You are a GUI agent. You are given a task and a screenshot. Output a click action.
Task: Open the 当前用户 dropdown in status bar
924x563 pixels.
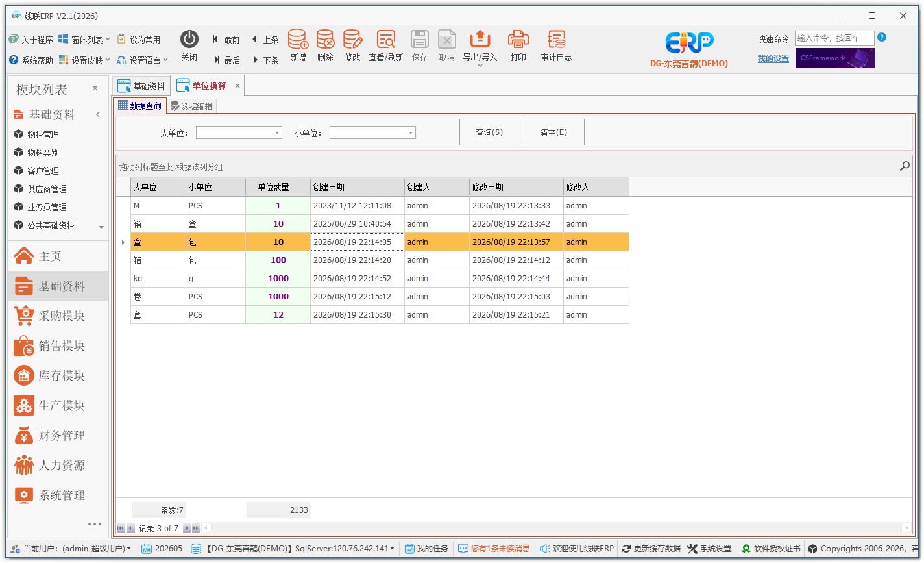(x=71, y=549)
